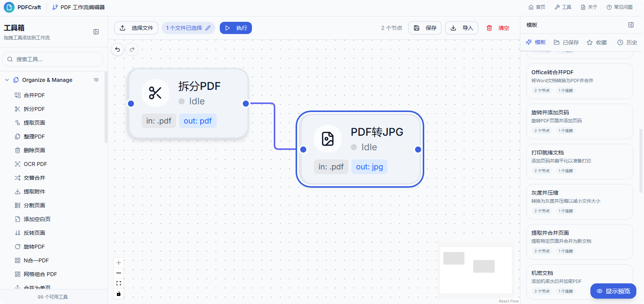The width and height of the screenshot is (644, 304).
Task: Switch to the 历史 tab
Action: (627, 42)
